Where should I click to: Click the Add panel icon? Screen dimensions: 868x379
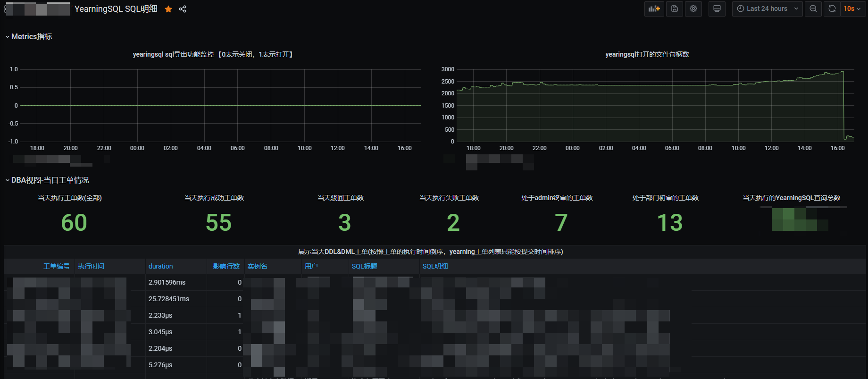pos(654,8)
